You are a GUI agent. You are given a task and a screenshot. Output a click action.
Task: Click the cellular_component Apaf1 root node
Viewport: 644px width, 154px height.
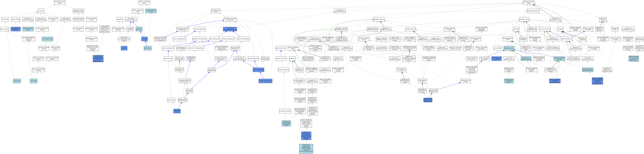click(144, 3)
